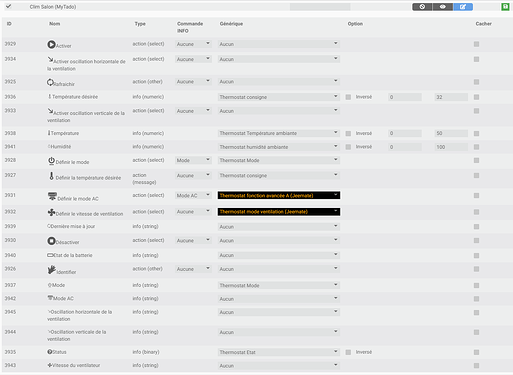Tick Inversé checkbox for Humidité

pos(348,147)
